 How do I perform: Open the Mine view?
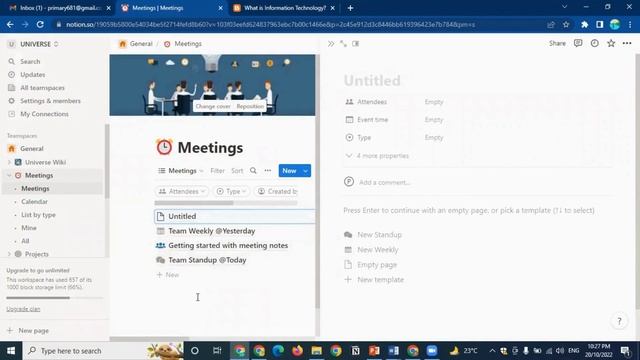[x=29, y=228]
